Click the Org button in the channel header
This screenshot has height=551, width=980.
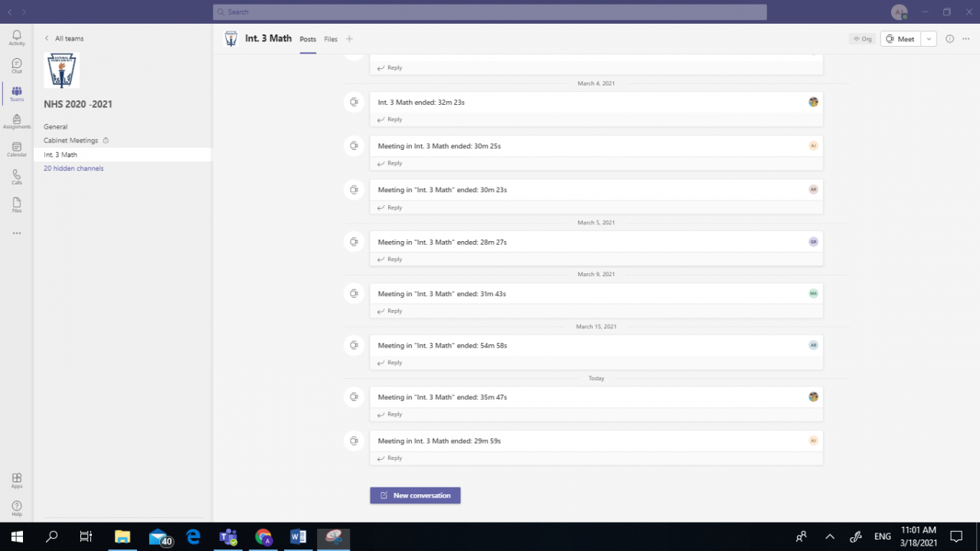point(862,39)
